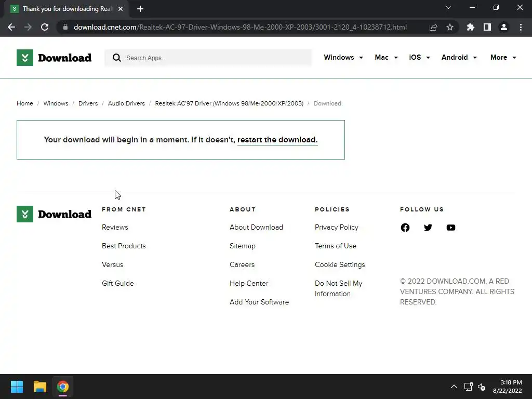The height and width of the screenshot is (399, 532).
Task: Open the Windows Start menu
Action: (x=17, y=387)
